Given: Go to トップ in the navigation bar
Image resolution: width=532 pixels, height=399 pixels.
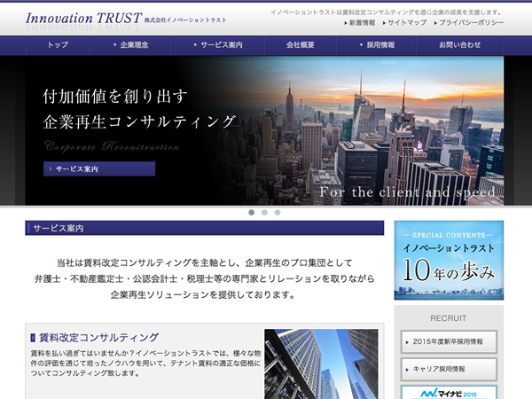Looking at the screenshot, I should 58,45.
